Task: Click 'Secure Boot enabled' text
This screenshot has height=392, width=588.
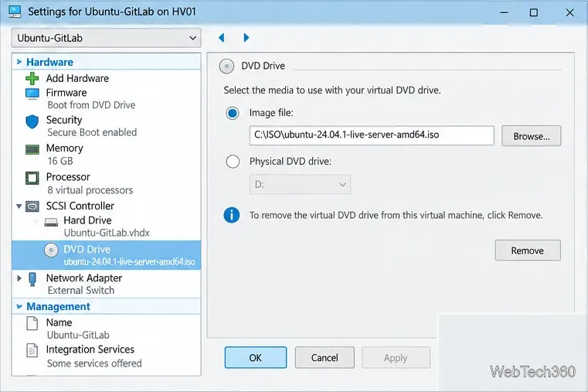Action: click(x=92, y=132)
